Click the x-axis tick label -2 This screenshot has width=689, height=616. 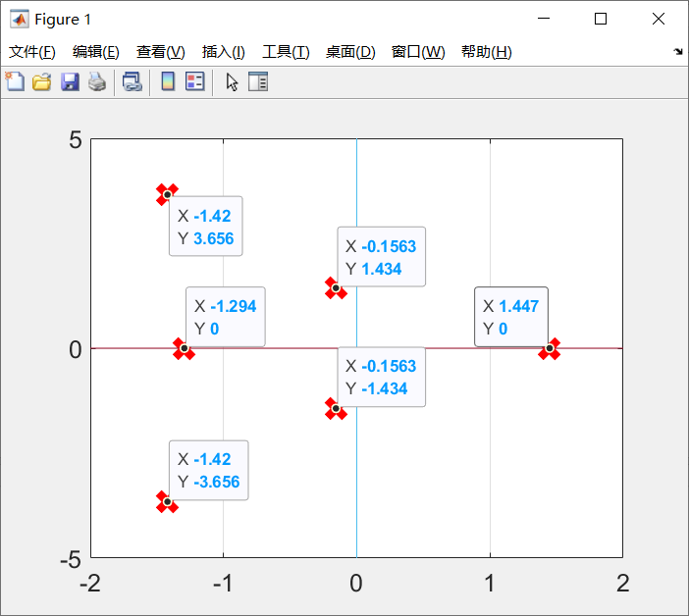(x=89, y=584)
